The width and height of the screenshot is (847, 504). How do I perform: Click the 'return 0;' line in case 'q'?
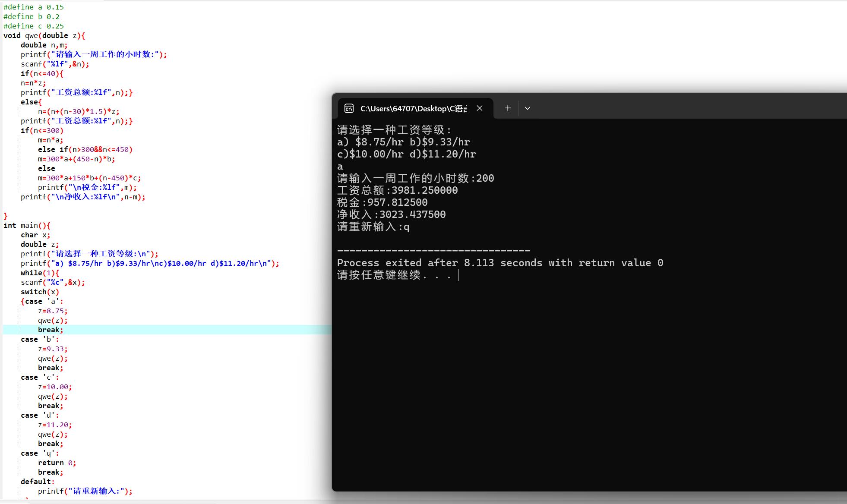point(57,463)
